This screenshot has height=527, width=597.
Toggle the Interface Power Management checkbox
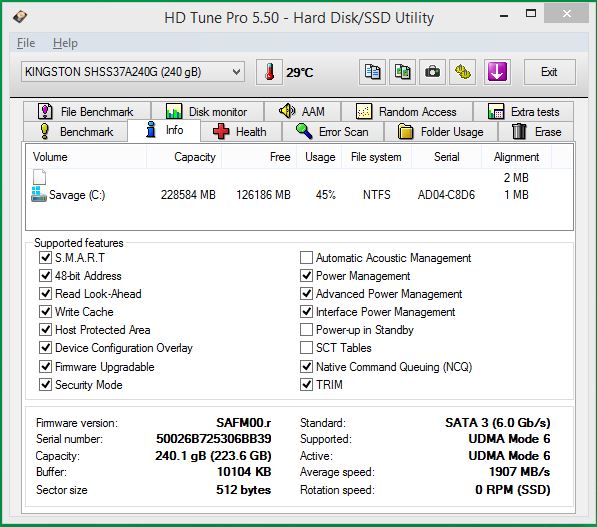coord(306,311)
